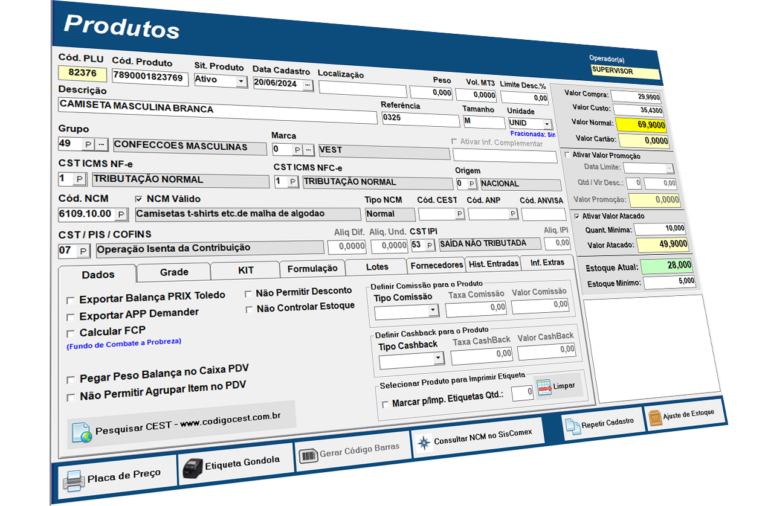Click the Descrição field CAMISETA MASCULINA BRANCA

217,110
